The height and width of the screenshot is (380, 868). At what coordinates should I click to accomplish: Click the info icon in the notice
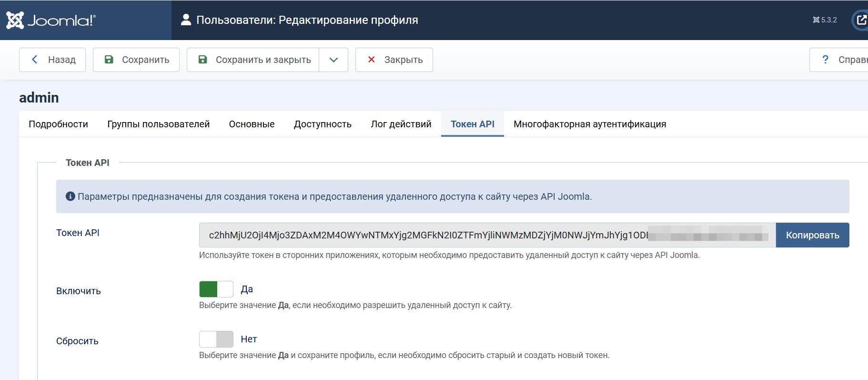pyautogui.click(x=71, y=196)
